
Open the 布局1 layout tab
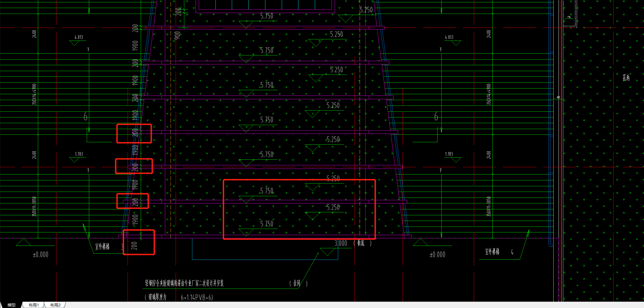pyautogui.click(x=34, y=305)
